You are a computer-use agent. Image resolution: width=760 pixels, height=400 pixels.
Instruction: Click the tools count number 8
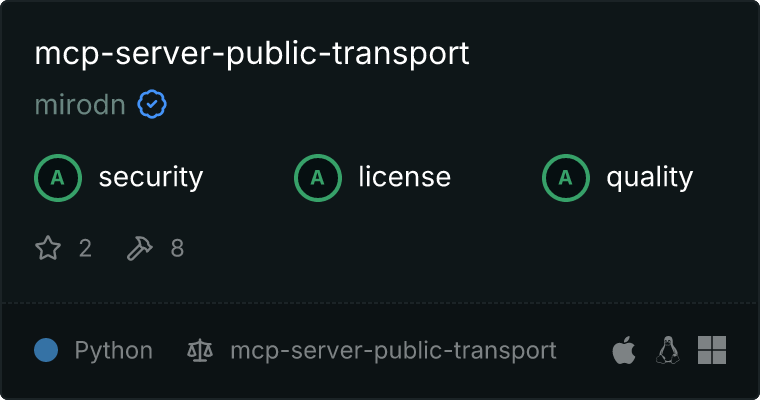[177, 248]
